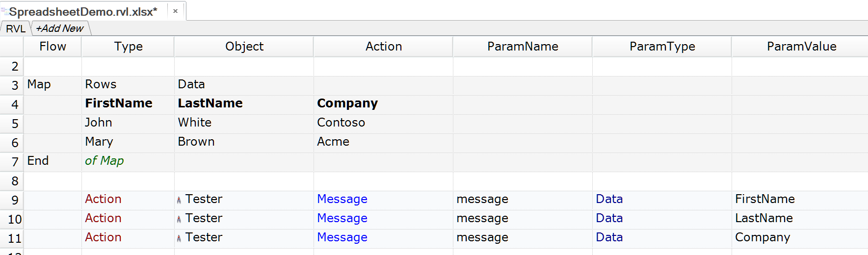868x255 pixels.
Task: Switch to the RVL sheet tab
Action: pyautogui.click(x=15, y=28)
